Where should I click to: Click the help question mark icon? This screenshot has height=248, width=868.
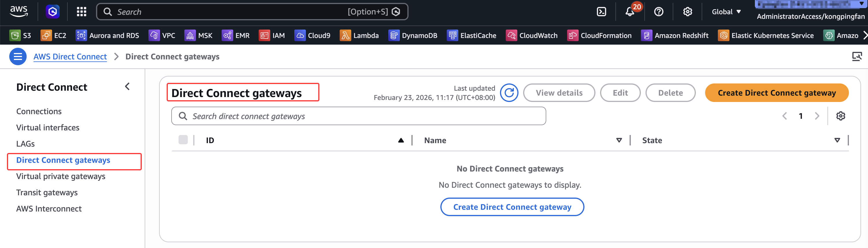(659, 12)
